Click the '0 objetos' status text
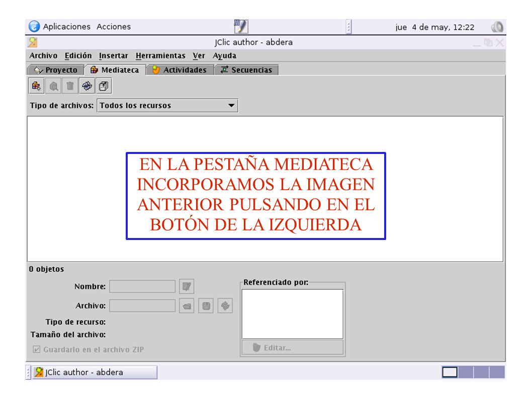 46,269
